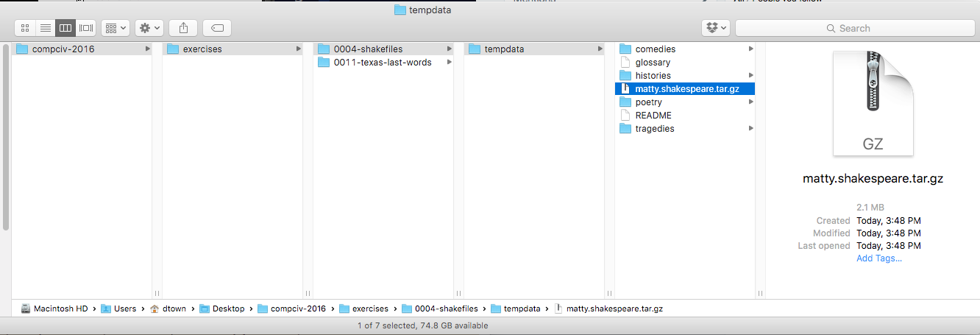Select the glossary file

(x=685, y=63)
